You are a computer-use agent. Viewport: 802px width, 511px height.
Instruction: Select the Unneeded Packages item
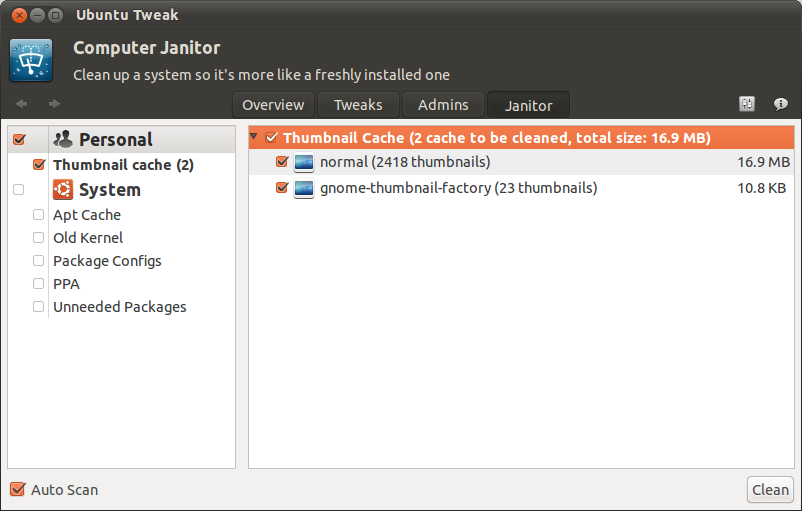(x=120, y=307)
